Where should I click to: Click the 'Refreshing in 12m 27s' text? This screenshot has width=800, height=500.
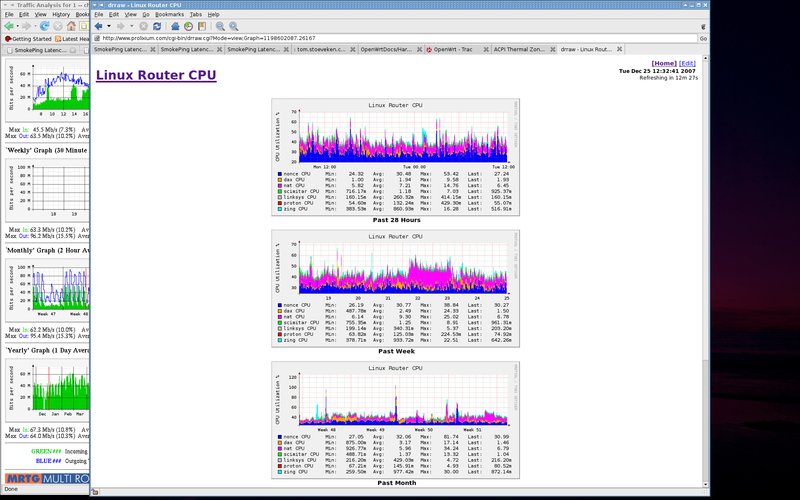[x=668, y=78]
